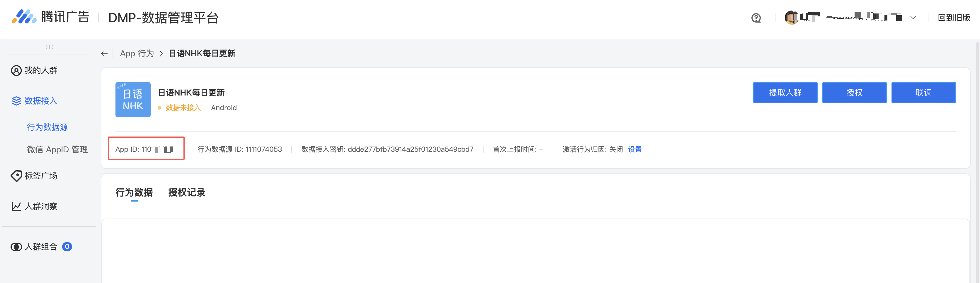Click the Tencent Ads logo
The width and height of the screenshot is (980, 283).
(50, 17)
